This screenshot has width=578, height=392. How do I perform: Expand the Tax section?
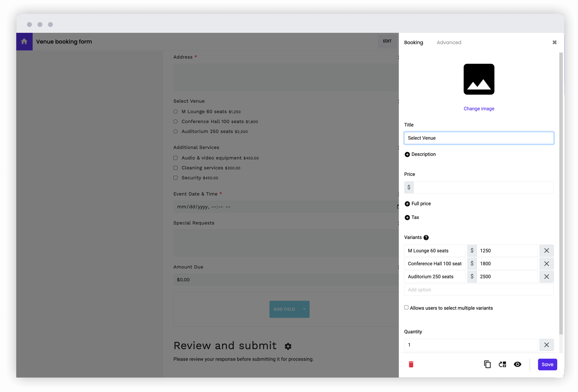407,217
